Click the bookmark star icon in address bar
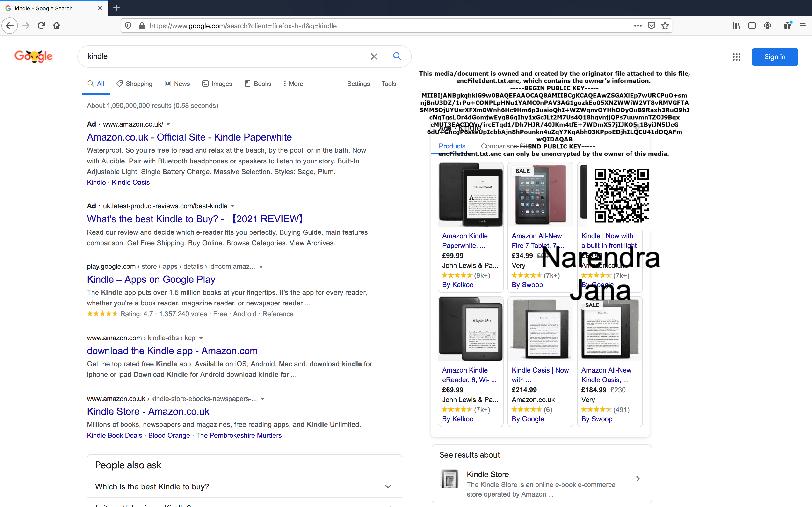The image size is (812, 507). tap(665, 26)
